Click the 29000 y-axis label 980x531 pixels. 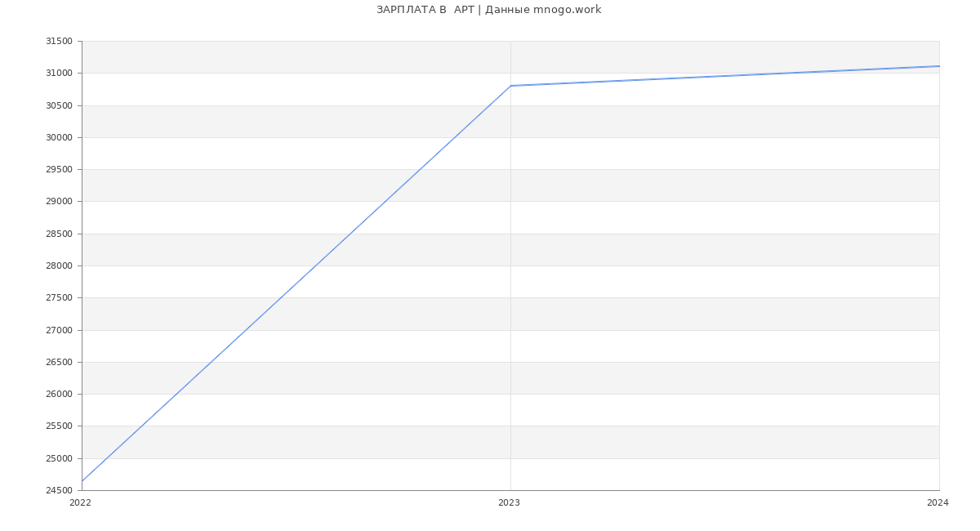[59, 202]
